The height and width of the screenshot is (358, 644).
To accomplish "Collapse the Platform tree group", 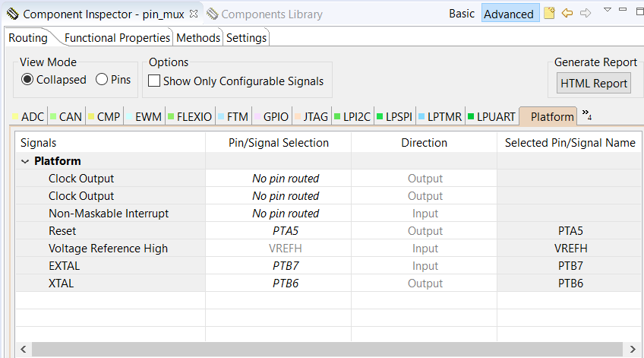I will (26, 161).
